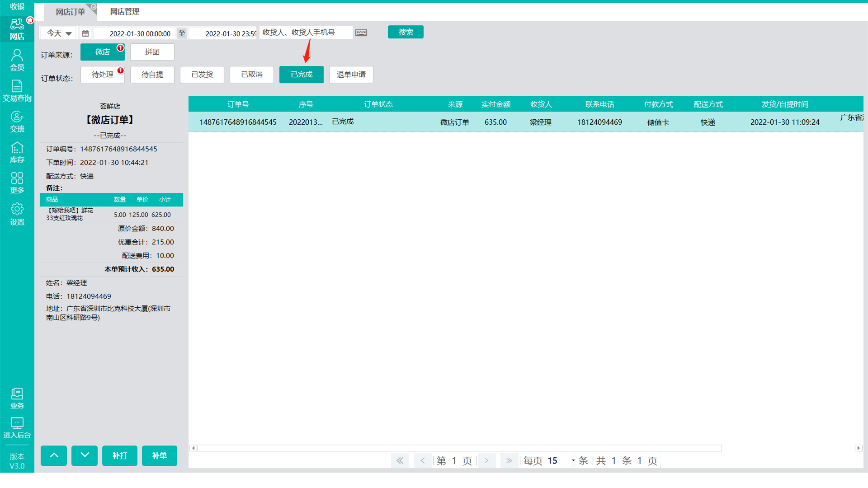
Task: Select 拼团 as order source
Action: pyautogui.click(x=152, y=52)
